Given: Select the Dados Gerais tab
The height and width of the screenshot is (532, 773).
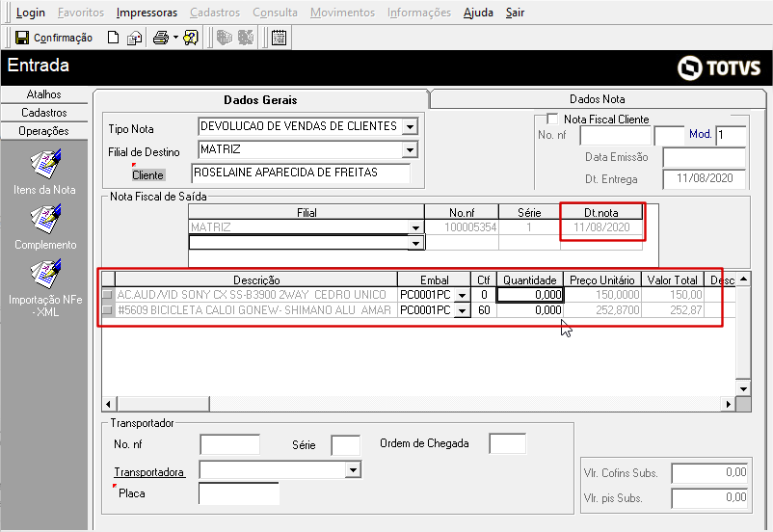Looking at the screenshot, I should pyautogui.click(x=260, y=100).
